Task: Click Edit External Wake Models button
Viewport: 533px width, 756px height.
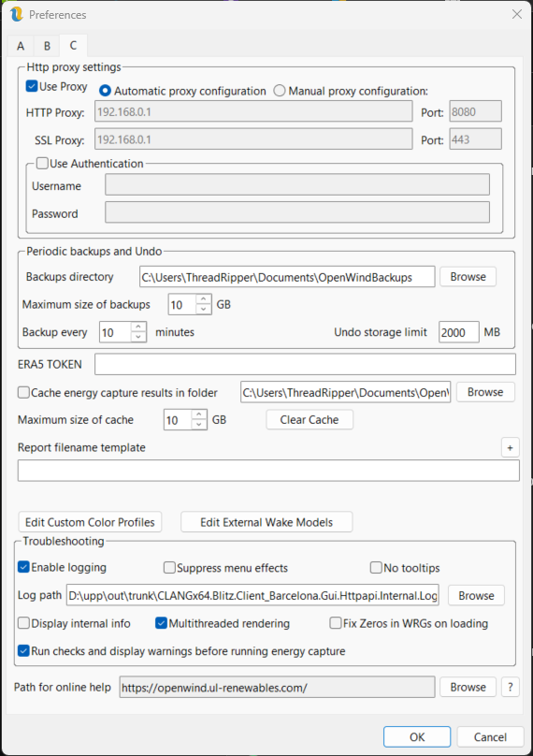Action: (x=266, y=522)
